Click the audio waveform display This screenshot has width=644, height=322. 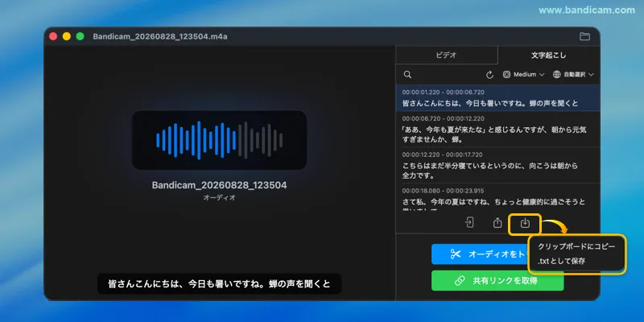(219, 140)
